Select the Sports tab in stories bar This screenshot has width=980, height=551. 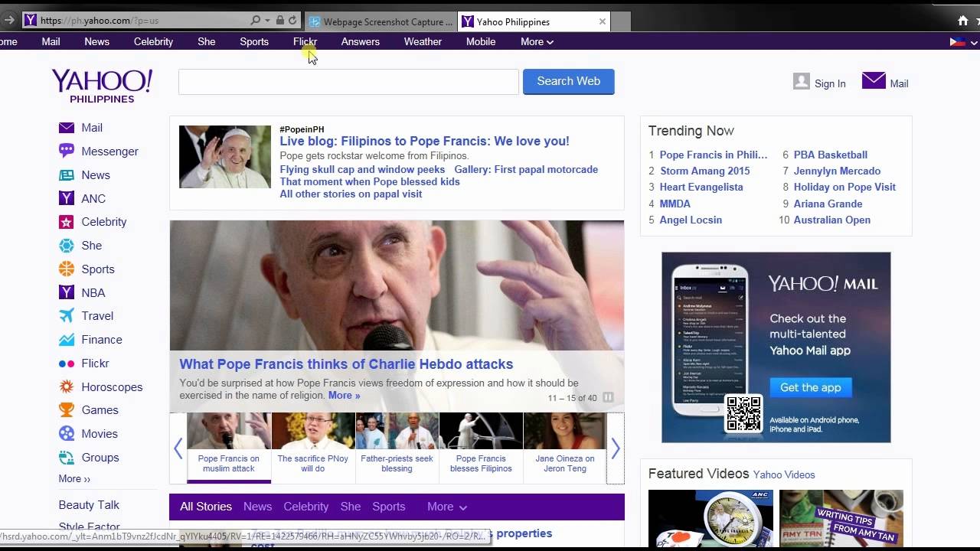pyautogui.click(x=389, y=507)
